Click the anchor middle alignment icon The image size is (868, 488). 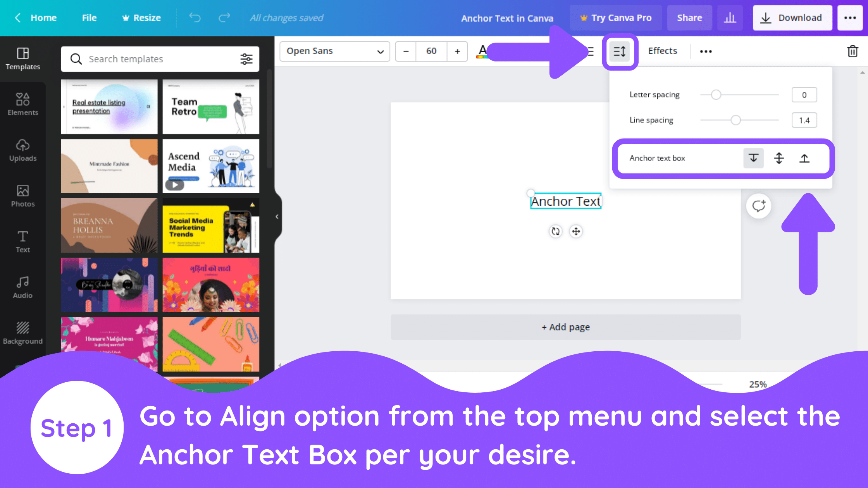(x=779, y=158)
